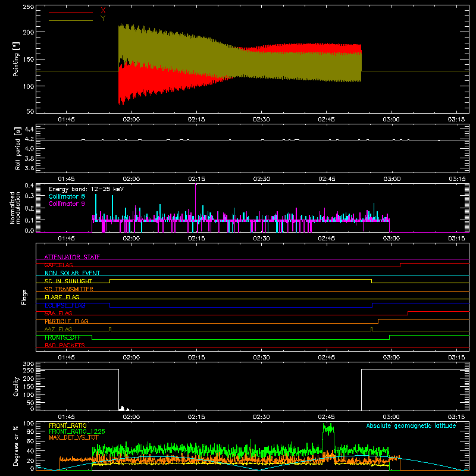Select the green FRONT_RATIO_1225 legend entry
Screen dimensions: 476x476
(x=77, y=431)
